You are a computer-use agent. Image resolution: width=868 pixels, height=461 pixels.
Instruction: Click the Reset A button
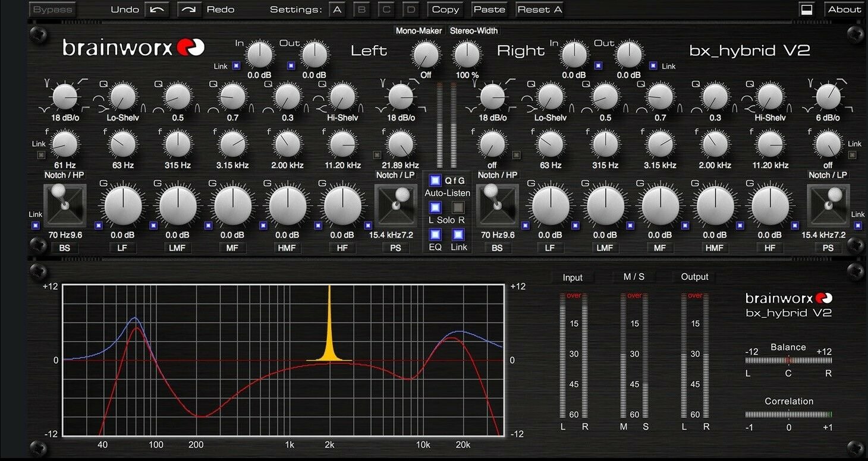[539, 10]
